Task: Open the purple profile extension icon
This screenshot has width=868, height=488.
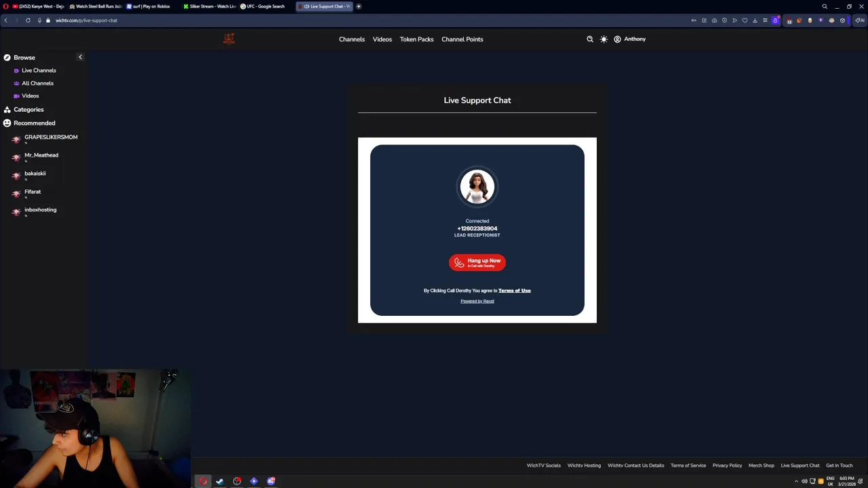Action: point(775,20)
